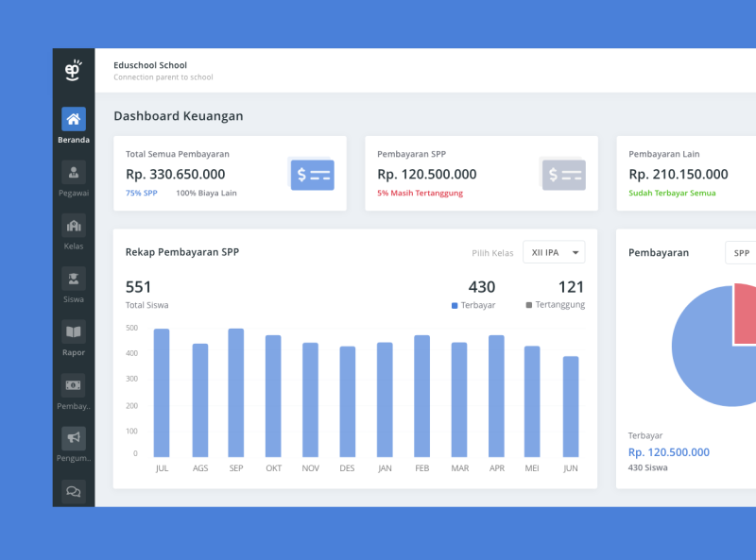Click the 75% SPP link
The width and height of the screenshot is (756, 560).
pyautogui.click(x=140, y=193)
